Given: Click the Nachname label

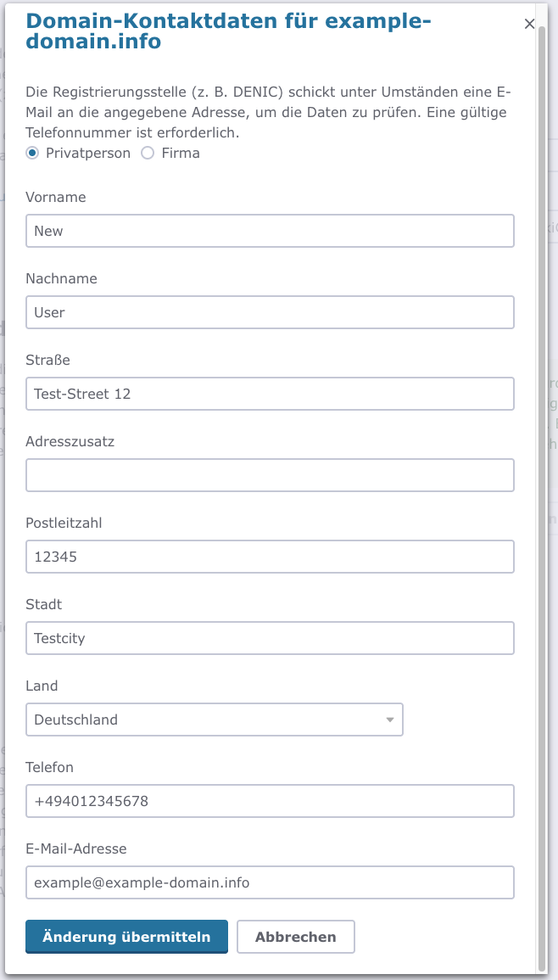Looking at the screenshot, I should tap(61, 279).
